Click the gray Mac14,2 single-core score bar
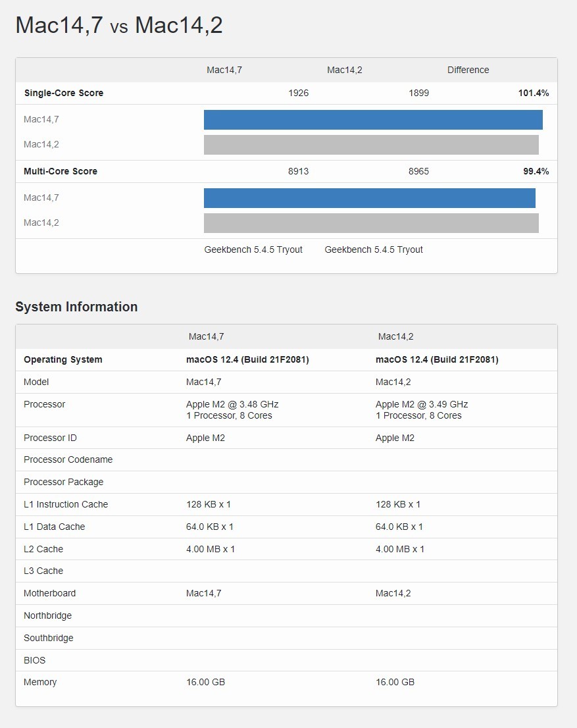577x728 pixels. pyautogui.click(x=371, y=145)
